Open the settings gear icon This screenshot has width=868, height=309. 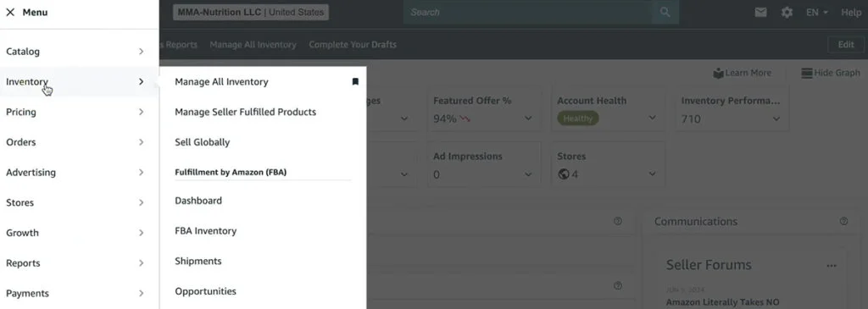pyautogui.click(x=787, y=12)
